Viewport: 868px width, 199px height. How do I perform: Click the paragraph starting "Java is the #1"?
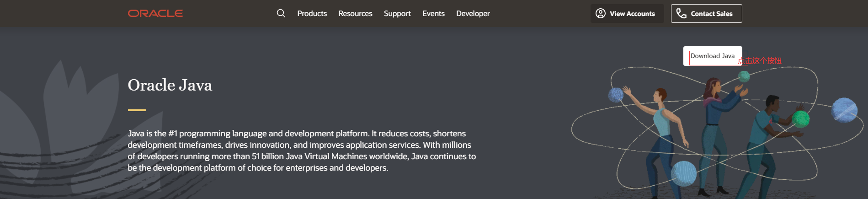(x=302, y=151)
